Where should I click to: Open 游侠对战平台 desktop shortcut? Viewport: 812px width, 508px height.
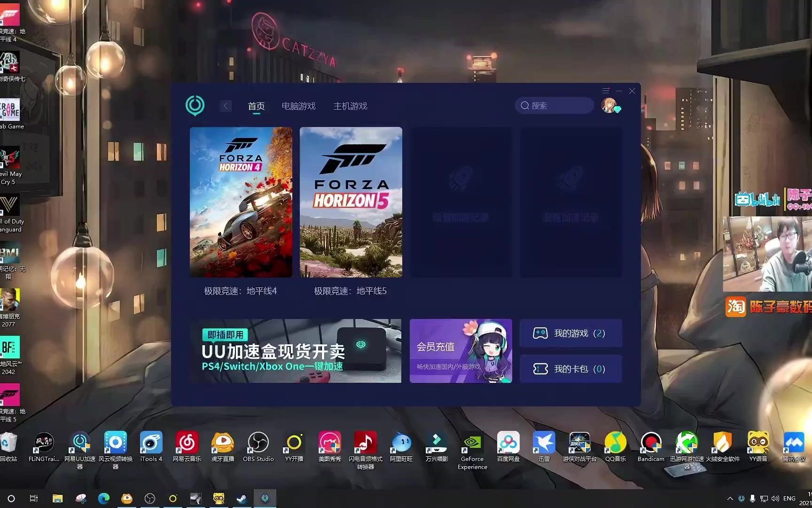tap(580, 447)
